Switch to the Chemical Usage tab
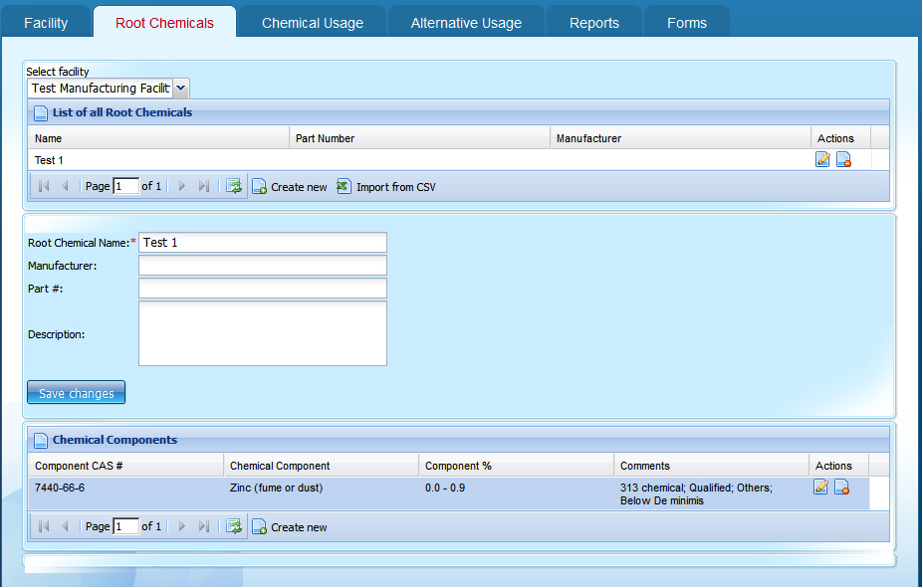 pos(312,23)
